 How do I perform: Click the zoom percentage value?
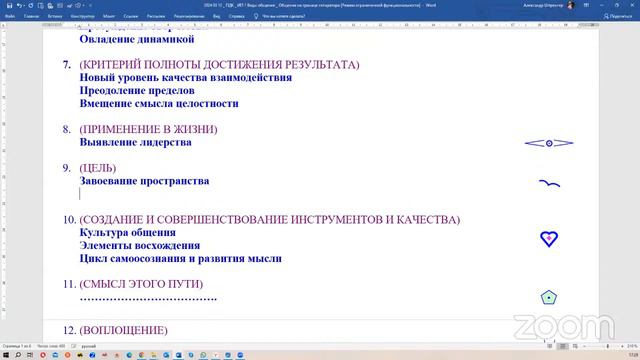click(x=633, y=346)
